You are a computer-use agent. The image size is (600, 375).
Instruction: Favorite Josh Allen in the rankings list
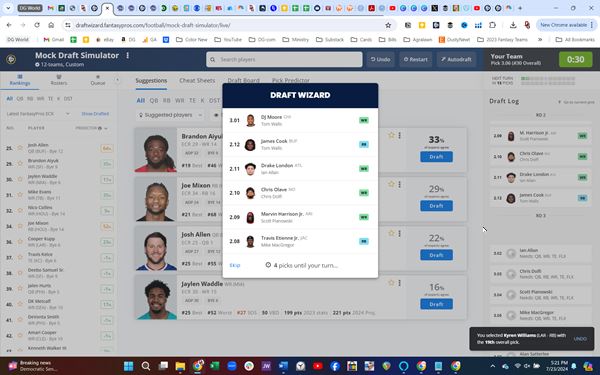20,148
